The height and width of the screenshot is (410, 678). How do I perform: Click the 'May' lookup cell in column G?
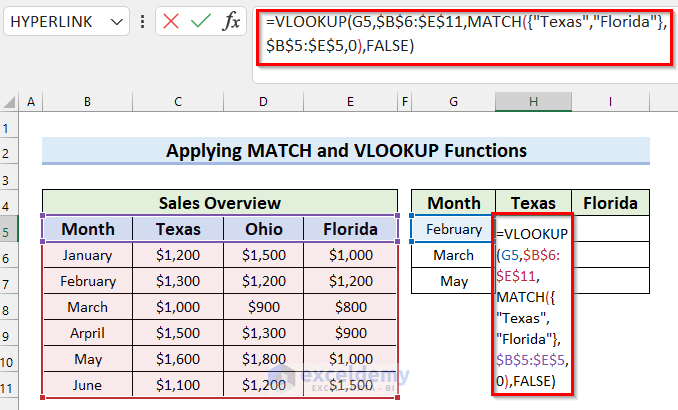(454, 281)
